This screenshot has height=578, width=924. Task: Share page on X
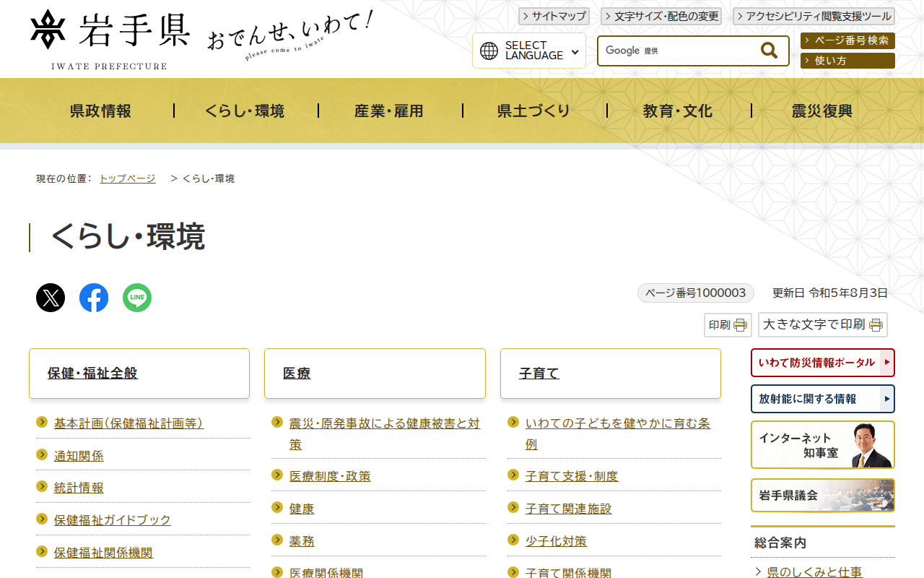tap(51, 298)
